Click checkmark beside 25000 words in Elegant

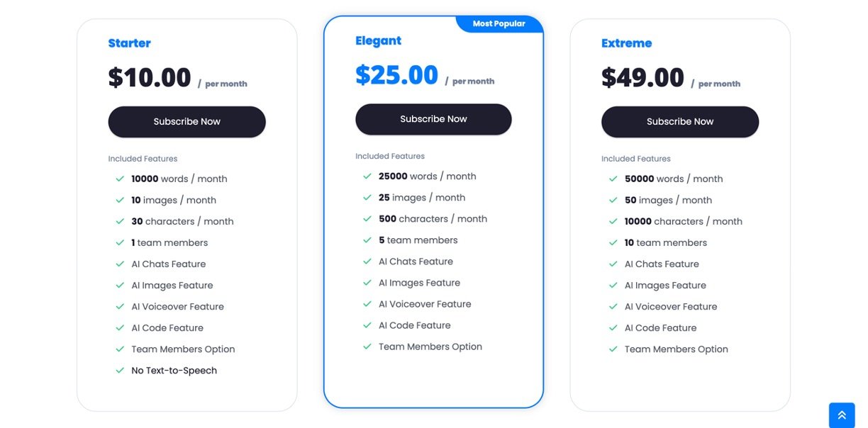click(x=367, y=176)
